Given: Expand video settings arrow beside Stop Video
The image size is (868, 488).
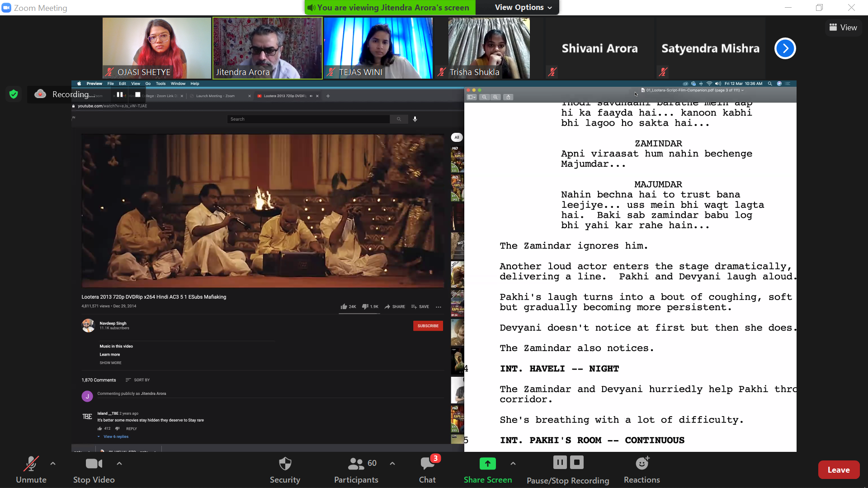Looking at the screenshot, I should (119, 464).
